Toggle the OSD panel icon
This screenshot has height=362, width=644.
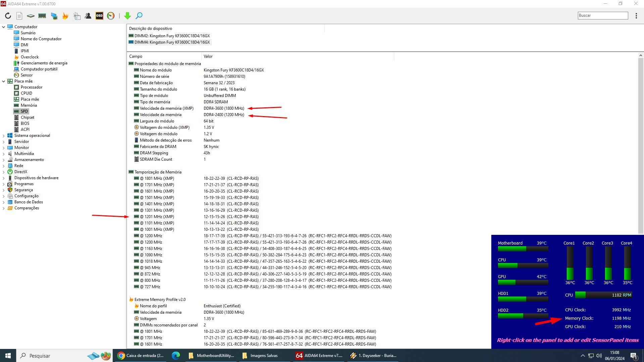(x=99, y=16)
